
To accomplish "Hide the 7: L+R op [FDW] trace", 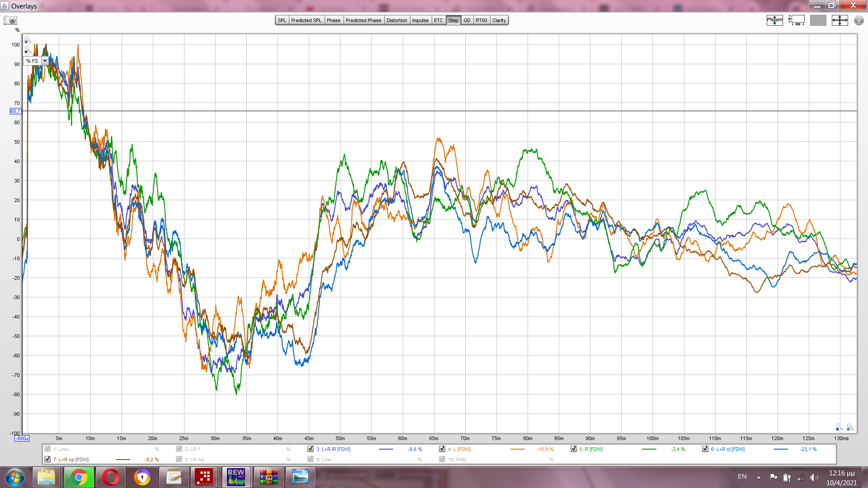I will (x=47, y=460).
